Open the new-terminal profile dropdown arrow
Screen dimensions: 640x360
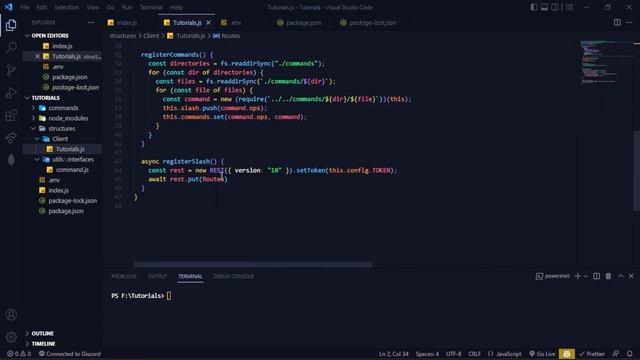[586, 276]
